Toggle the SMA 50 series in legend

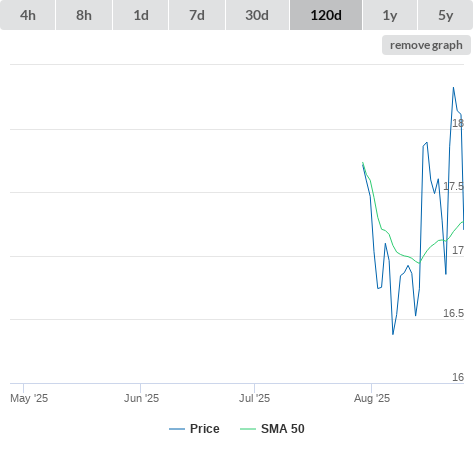coord(283,429)
